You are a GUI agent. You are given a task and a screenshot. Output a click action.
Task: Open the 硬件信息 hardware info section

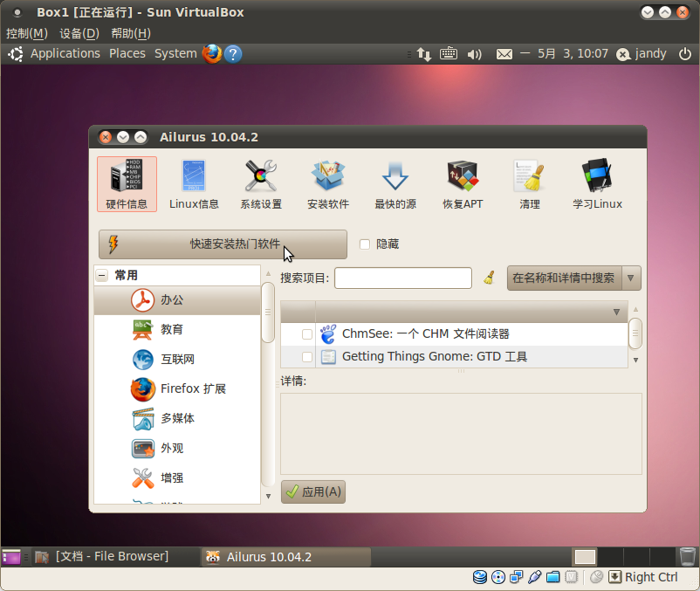coord(127,184)
